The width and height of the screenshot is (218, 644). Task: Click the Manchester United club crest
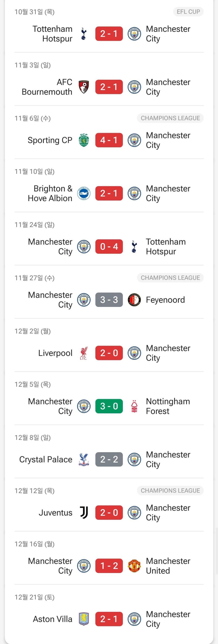point(134,566)
